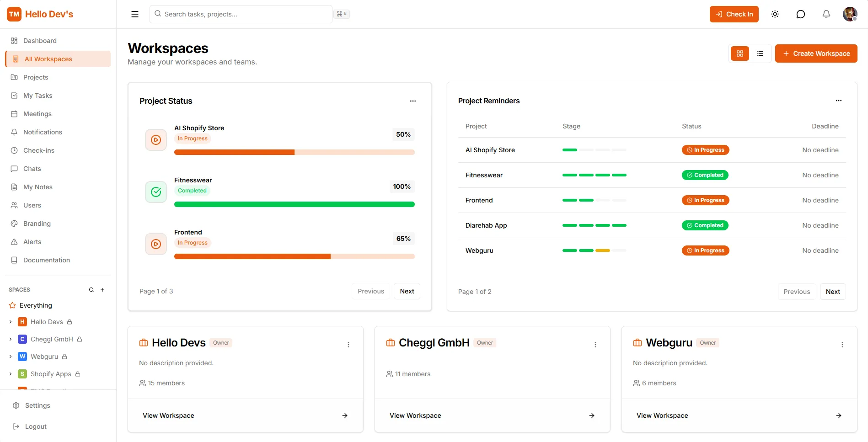Image resolution: width=868 pixels, height=442 pixels.
Task: Click the Check In button
Action: point(734,14)
